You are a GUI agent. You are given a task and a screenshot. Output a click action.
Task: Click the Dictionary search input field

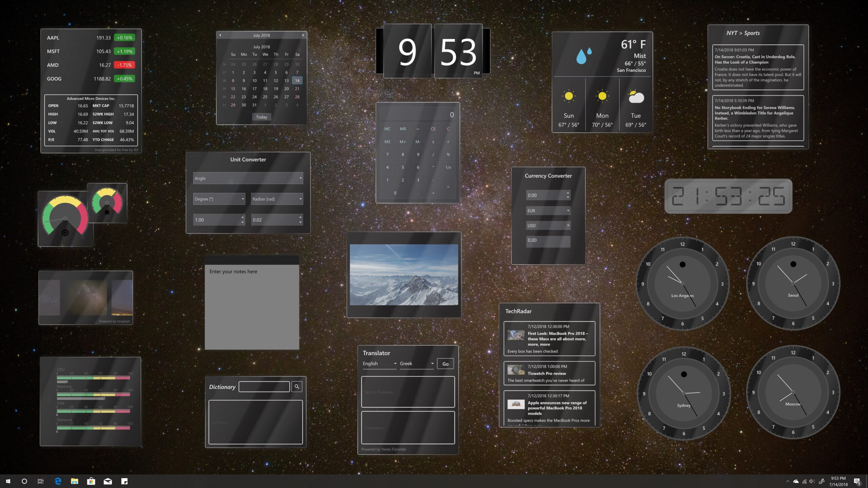(x=264, y=386)
